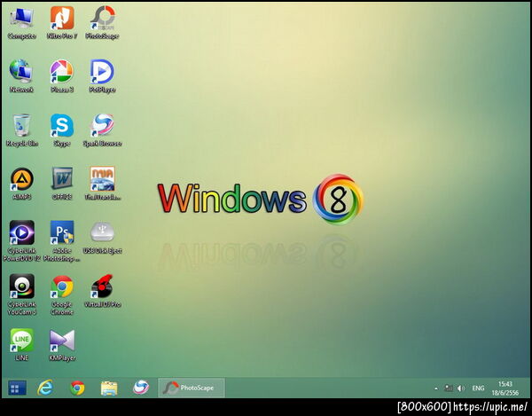
Task: Open the LINE messenger shortcut
Action: (21, 344)
